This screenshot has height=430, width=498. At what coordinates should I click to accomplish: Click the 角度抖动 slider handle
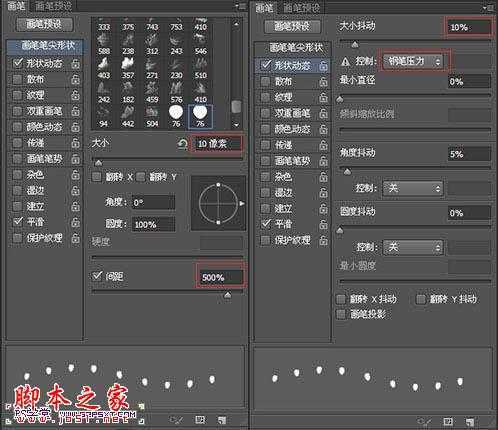pyautogui.click(x=347, y=172)
